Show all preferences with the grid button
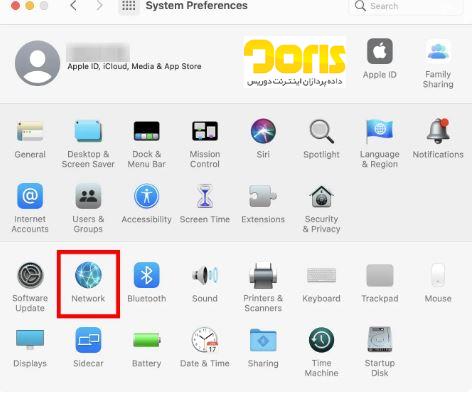Screen dimensions: 472x396 (129, 6)
